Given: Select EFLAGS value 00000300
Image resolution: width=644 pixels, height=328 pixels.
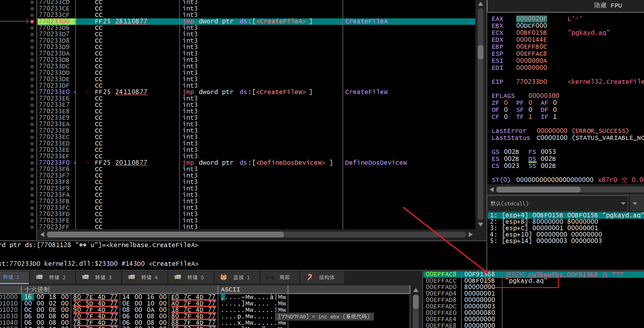Looking at the screenshot, I should click(544, 96).
